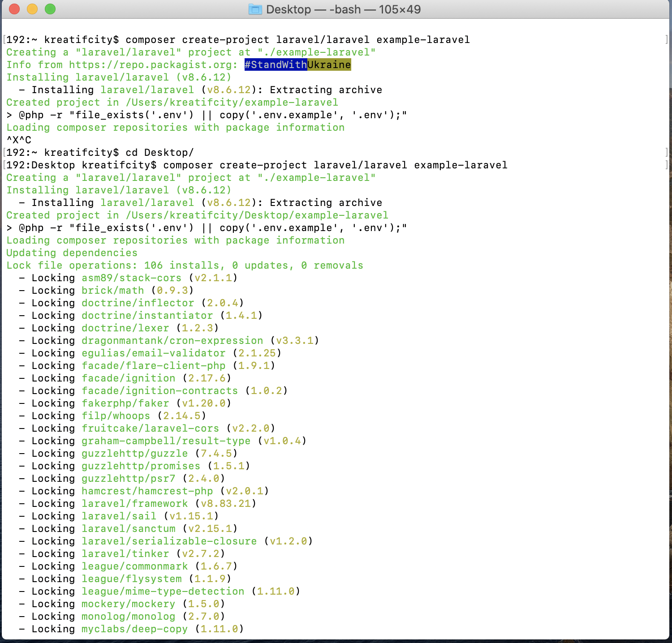Screen dimensions: 672x643
Task: Click the asm89/stack-cors package name
Action: [x=131, y=278]
